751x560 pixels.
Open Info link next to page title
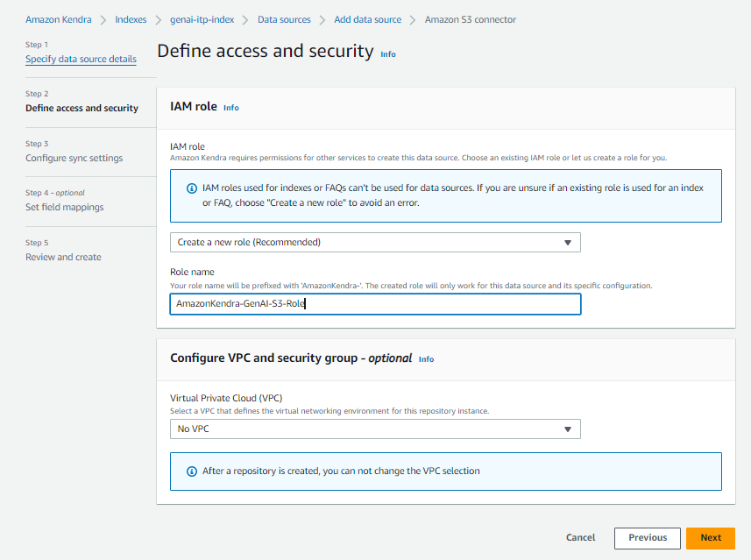click(387, 54)
